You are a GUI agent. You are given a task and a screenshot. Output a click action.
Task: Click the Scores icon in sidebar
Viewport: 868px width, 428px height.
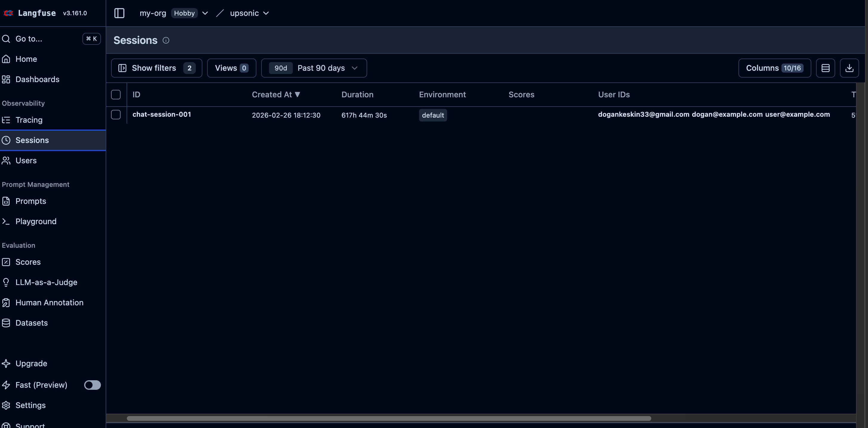6,262
